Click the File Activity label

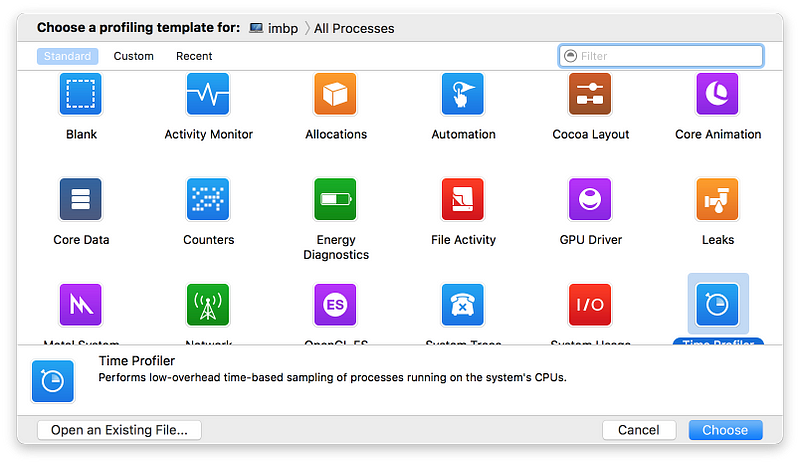tap(463, 239)
